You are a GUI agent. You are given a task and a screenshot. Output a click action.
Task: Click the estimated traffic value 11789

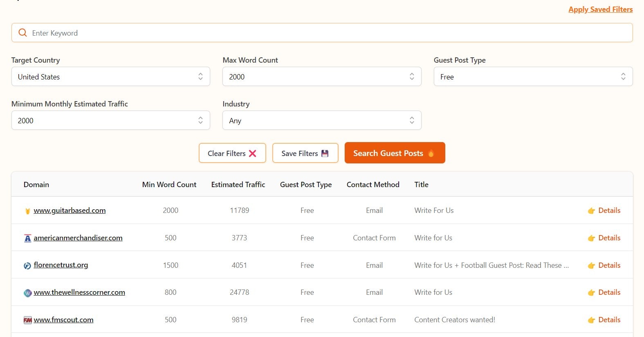[240, 210]
